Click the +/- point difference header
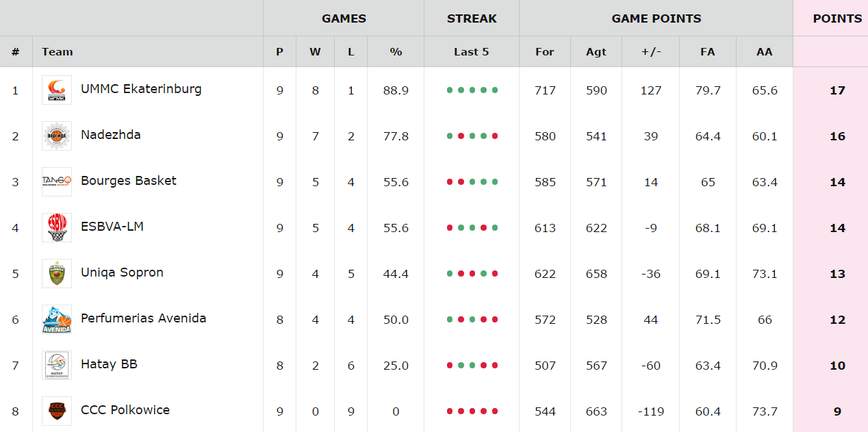The image size is (868, 432). [x=650, y=51]
